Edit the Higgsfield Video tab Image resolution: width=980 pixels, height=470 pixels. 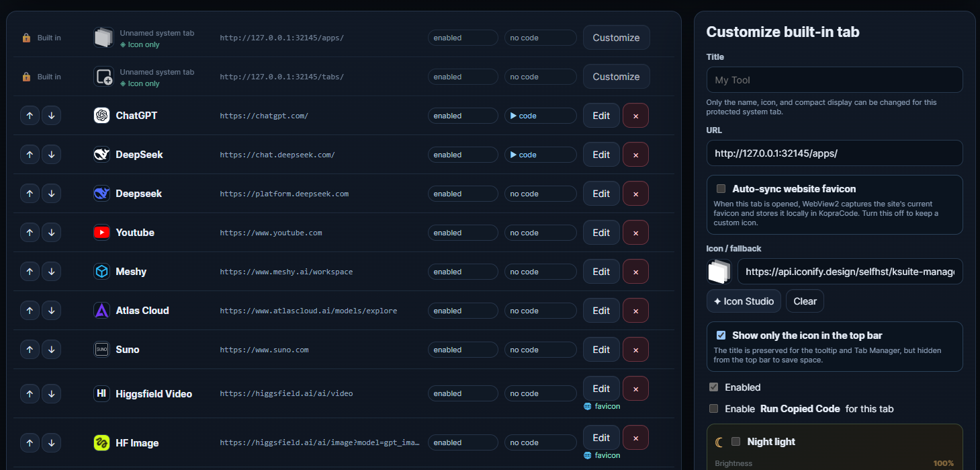click(601, 389)
